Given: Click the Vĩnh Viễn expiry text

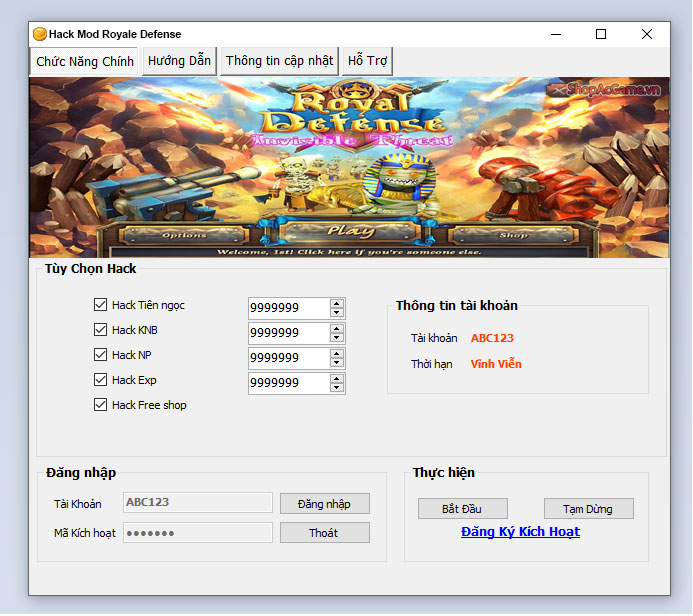Looking at the screenshot, I should [x=496, y=364].
